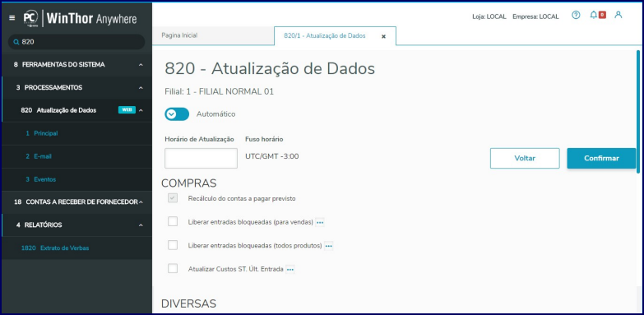Click the UTC/GMT -3:00 time zone value
644x315 pixels.
272,156
